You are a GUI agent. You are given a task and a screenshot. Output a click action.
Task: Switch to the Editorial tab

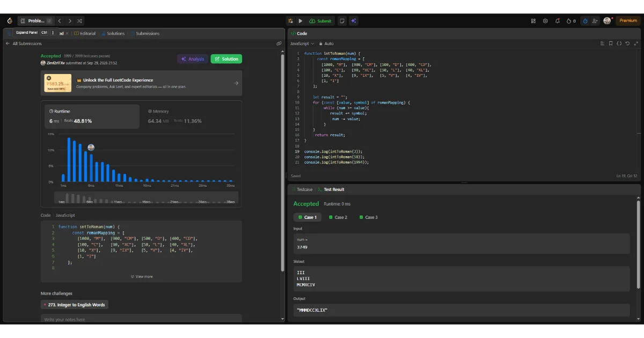pyautogui.click(x=85, y=33)
